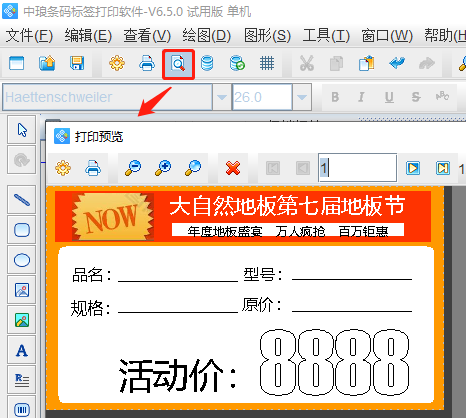The height and width of the screenshot is (418, 466).
Task: Open the 编辑(E) menu
Action: tap(88, 35)
